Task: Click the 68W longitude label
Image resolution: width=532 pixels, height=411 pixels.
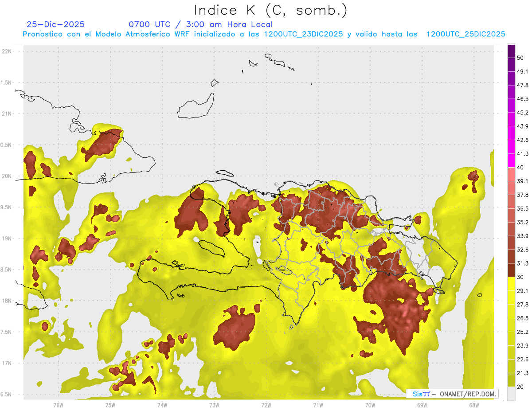Action: [x=474, y=405]
